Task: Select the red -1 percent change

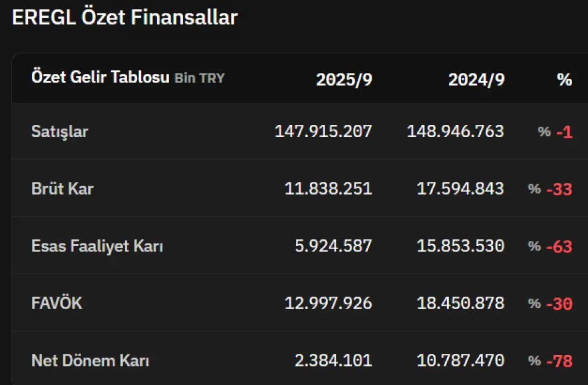Action: click(x=564, y=132)
